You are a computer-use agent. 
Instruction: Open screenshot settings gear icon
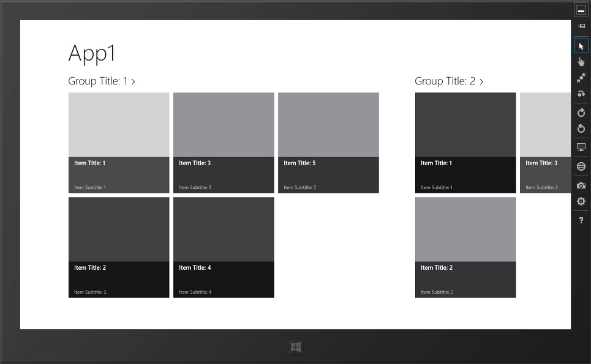click(x=581, y=201)
